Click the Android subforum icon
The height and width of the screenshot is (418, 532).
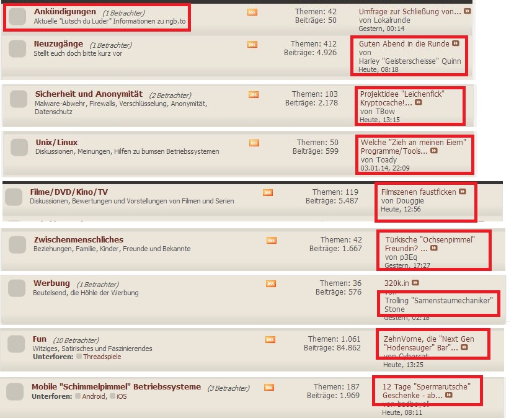(78, 396)
